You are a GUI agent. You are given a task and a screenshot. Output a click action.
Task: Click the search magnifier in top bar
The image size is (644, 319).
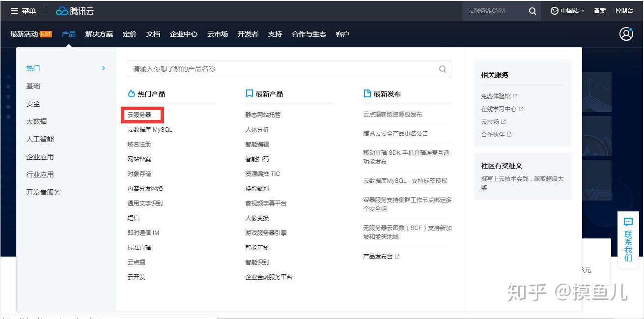pos(532,11)
